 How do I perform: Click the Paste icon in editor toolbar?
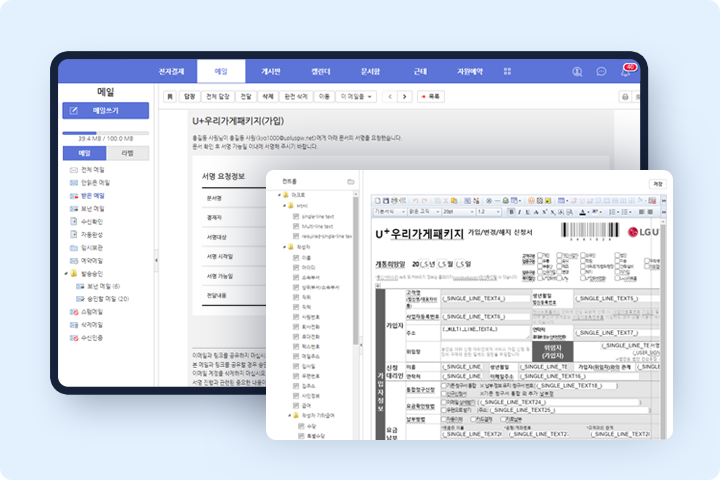click(x=454, y=201)
